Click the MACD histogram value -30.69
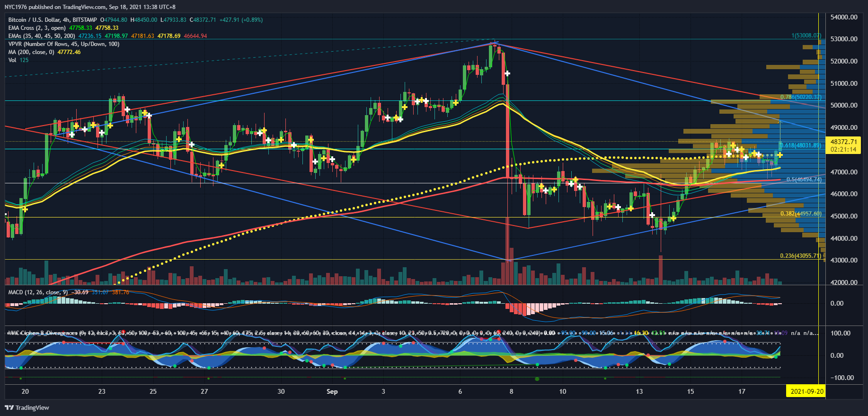 (80, 292)
